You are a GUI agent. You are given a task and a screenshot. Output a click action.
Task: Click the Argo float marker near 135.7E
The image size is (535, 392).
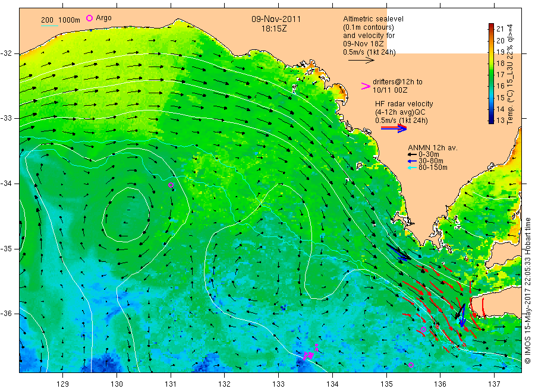[x=423, y=329]
